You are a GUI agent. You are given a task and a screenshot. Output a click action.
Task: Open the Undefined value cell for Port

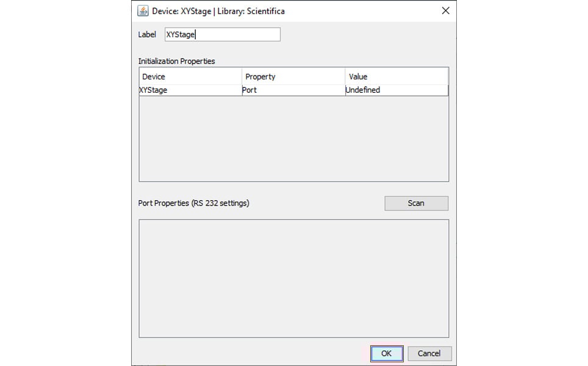pos(396,90)
